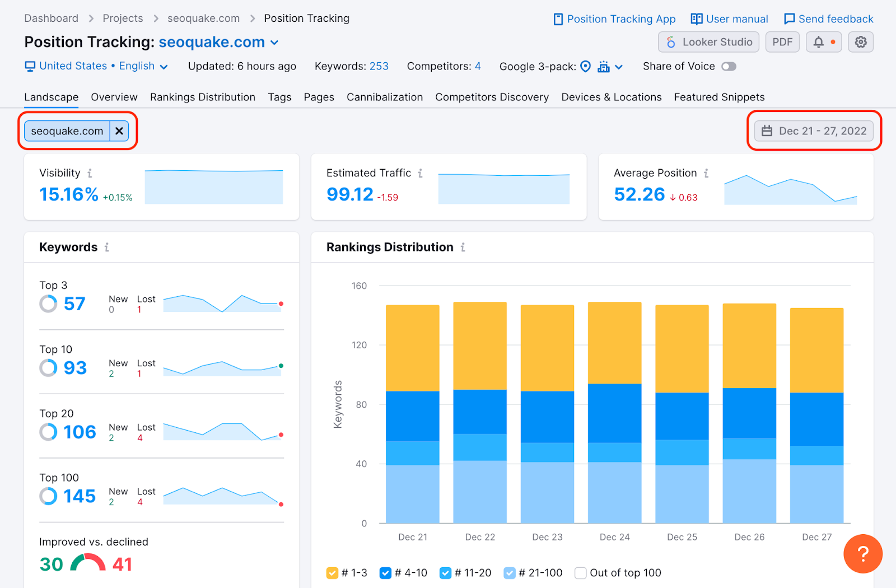Click the Position Tracking App phone icon
896x588 pixels.
[558, 19]
